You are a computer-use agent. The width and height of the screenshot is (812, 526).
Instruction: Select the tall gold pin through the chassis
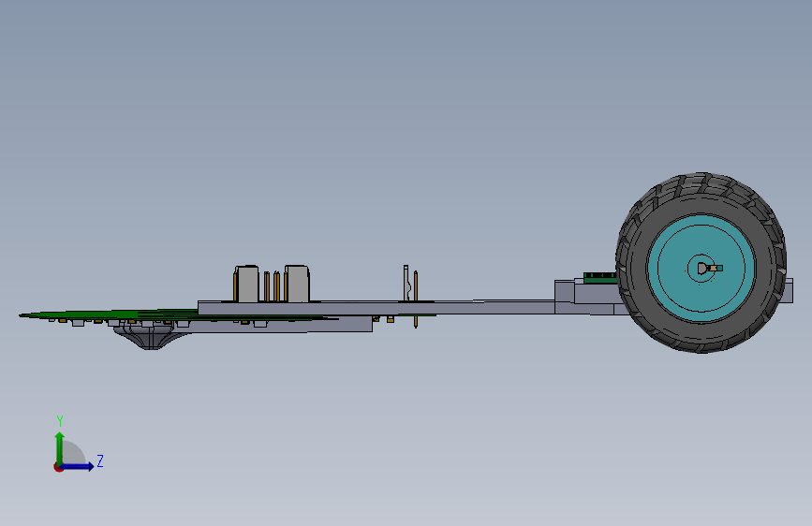coord(415,300)
